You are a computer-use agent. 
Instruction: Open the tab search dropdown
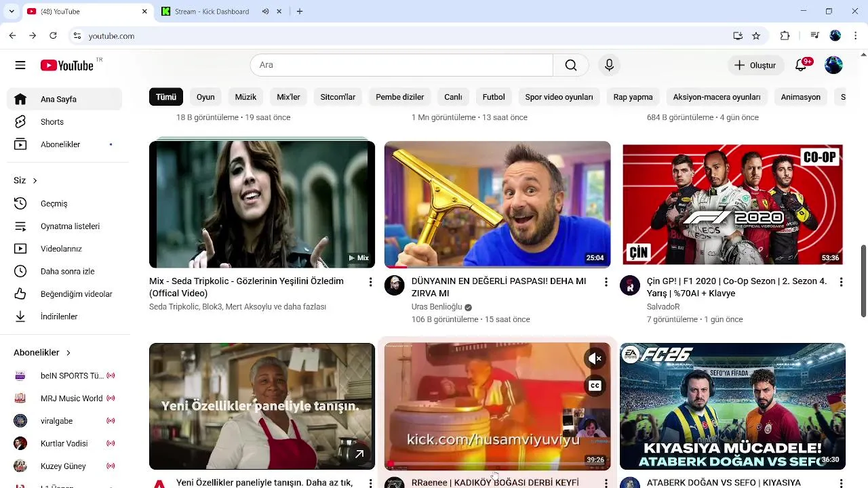[11, 12]
